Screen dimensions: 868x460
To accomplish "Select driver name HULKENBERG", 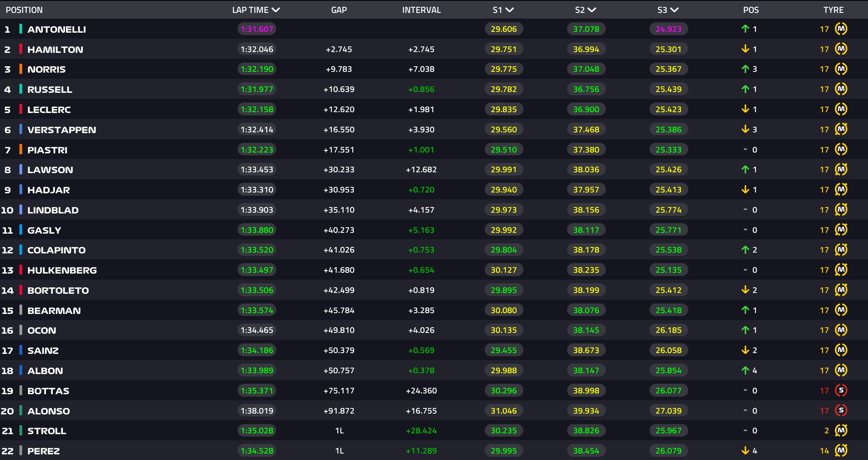I will coord(62,270).
